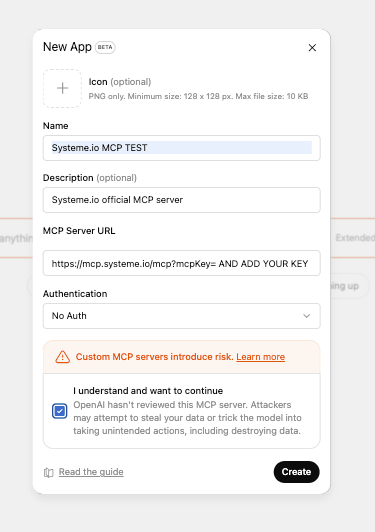The height and width of the screenshot is (532, 375).
Task: Click the "PNG only. Minimum size" hint text
Action: (x=199, y=96)
